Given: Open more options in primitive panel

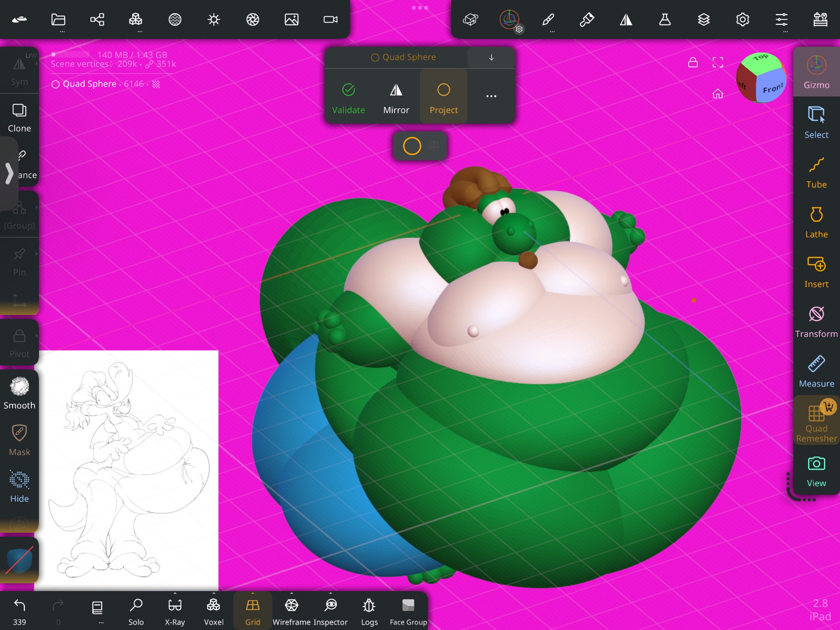Looking at the screenshot, I should click(x=491, y=96).
